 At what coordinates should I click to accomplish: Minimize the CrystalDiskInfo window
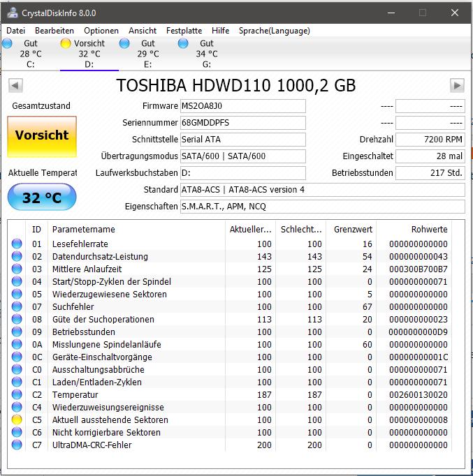[391, 13]
